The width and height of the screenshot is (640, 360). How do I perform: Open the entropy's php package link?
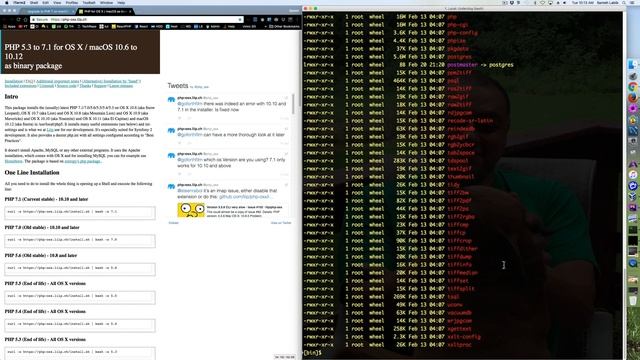83,161
